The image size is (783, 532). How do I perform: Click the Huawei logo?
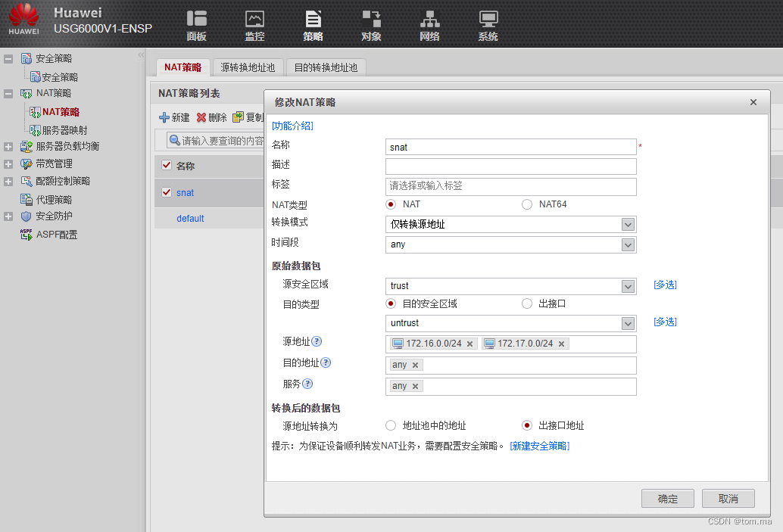(23, 19)
